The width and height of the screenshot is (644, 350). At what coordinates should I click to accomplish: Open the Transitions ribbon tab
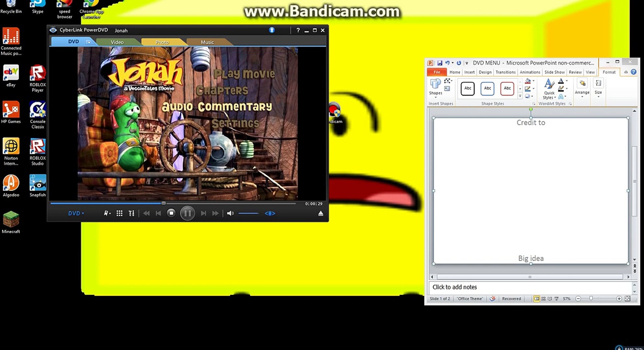point(505,72)
